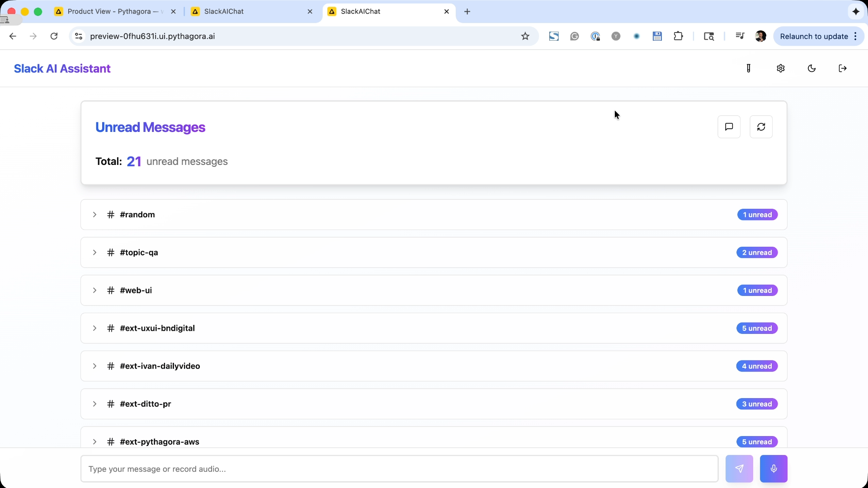This screenshot has width=868, height=488.
Task: Open settings via the gear icon
Action: (781, 68)
